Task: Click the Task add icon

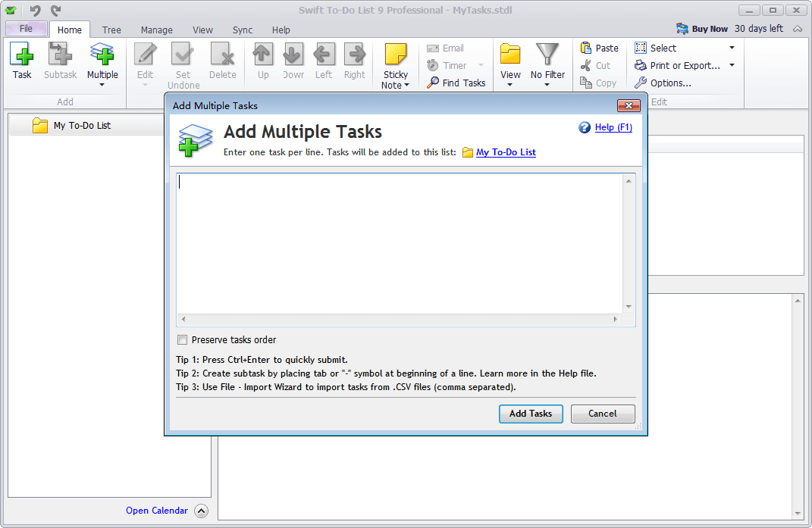Action: click(22, 54)
